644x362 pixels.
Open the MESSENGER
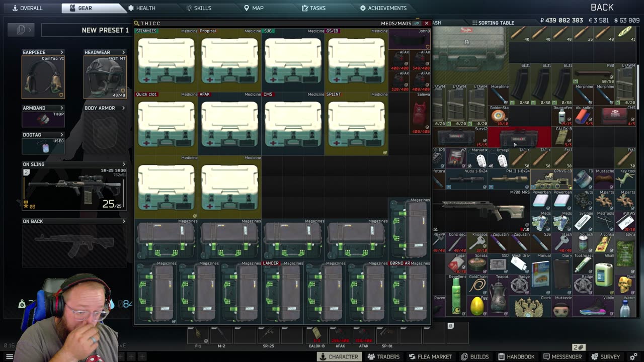pyautogui.click(x=562, y=356)
